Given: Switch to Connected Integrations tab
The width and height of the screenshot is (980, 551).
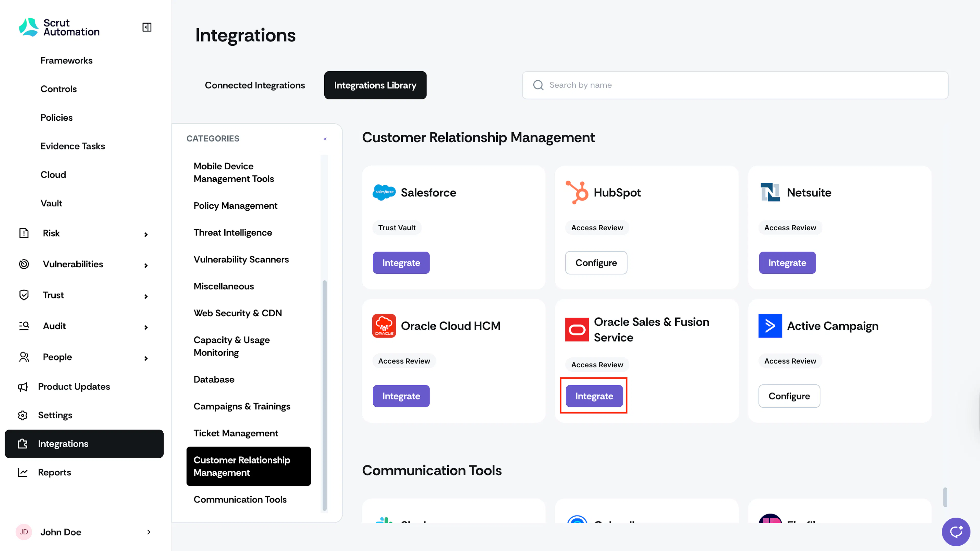Looking at the screenshot, I should pos(255,85).
